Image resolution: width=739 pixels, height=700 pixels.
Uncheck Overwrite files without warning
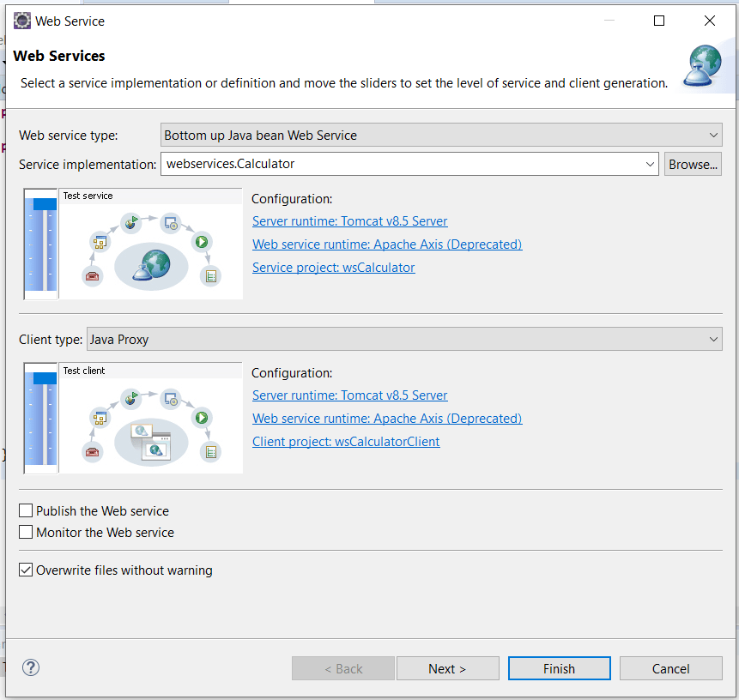[26, 570]
